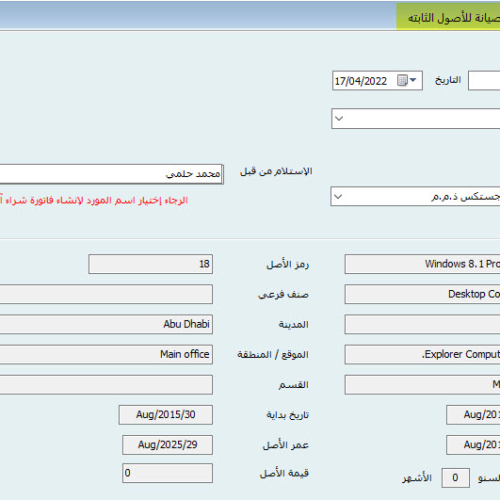Click the empty sub-category field صنف فرعى

click(x=106, y=294)
